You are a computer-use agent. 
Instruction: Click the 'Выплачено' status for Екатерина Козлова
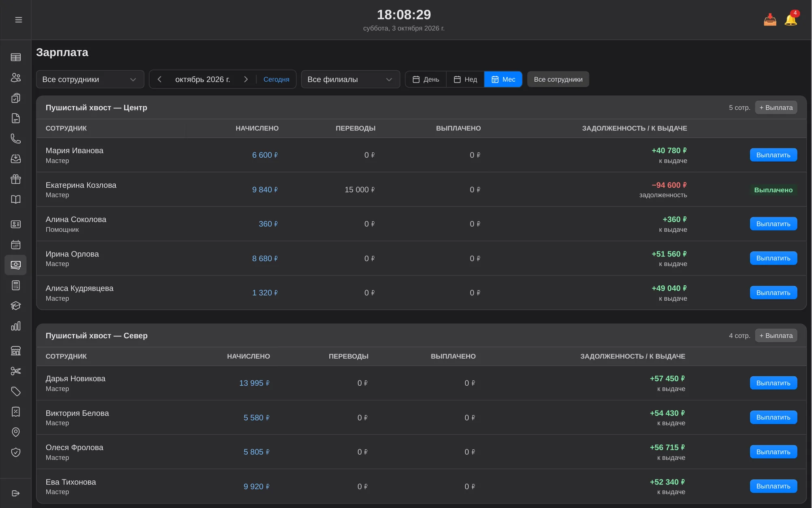[773, 190]
